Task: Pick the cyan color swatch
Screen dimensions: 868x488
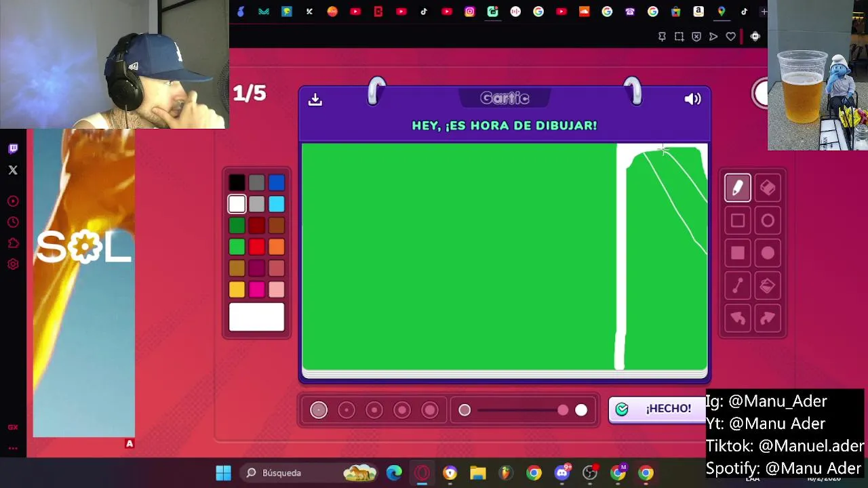Action: (x=276, y=204)
